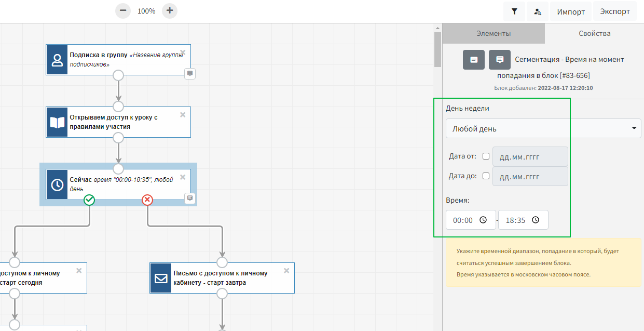Viewport: 644px width, 331px height.
Task: Expand the День недели dropdown
Action: tap(543, 128)
